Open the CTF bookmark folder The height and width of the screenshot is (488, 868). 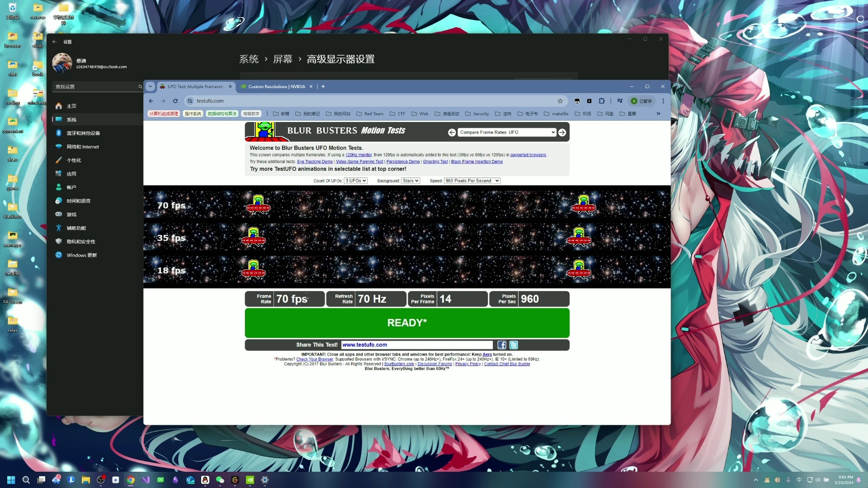397,113
